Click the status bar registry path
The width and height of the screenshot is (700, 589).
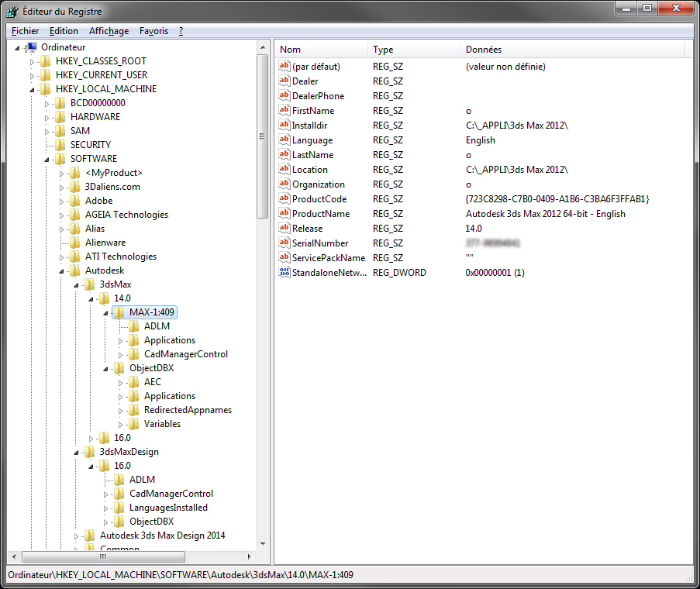181,575
